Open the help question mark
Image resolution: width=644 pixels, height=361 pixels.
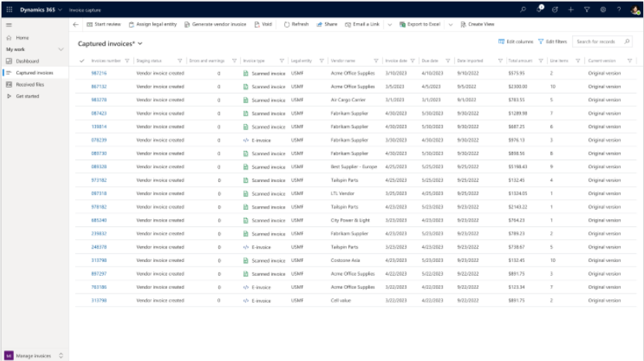point(618,9)
